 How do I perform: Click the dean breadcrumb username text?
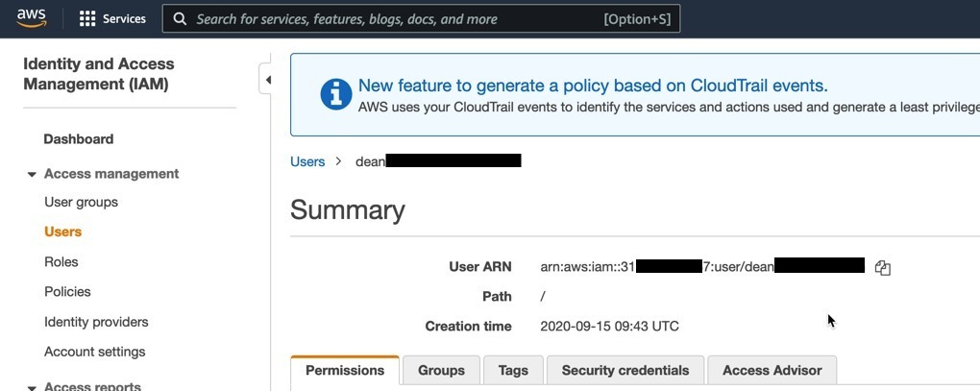click(370, 161)
